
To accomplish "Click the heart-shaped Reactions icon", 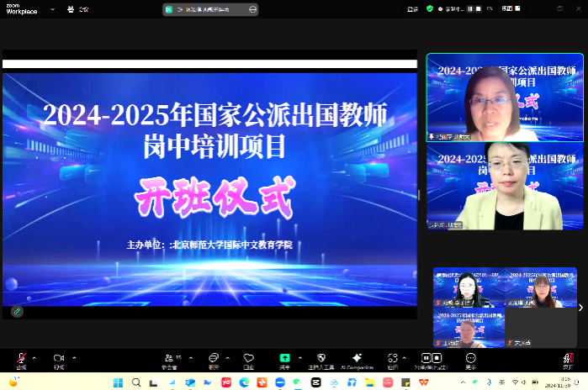I will [248, 358].
